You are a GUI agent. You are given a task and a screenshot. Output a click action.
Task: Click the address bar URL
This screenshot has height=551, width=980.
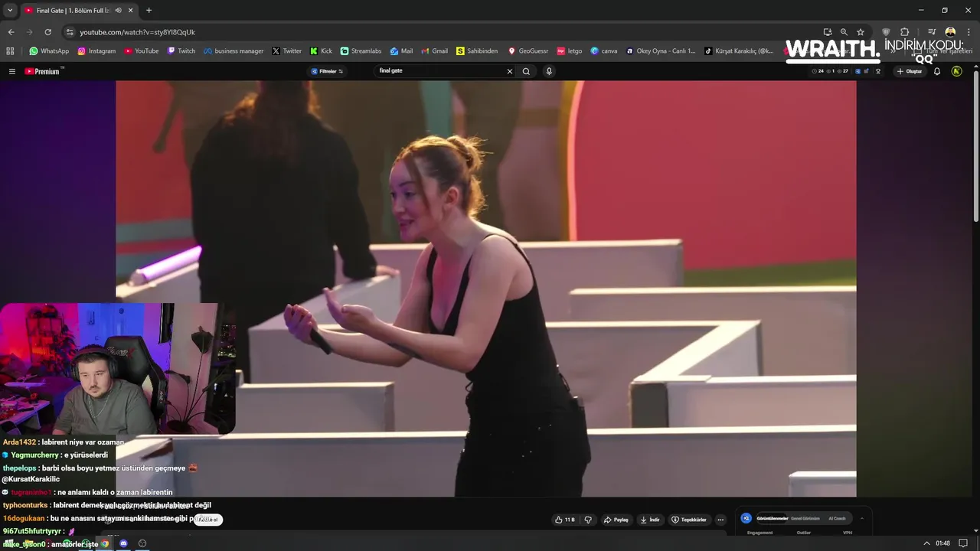pos(137,32)
